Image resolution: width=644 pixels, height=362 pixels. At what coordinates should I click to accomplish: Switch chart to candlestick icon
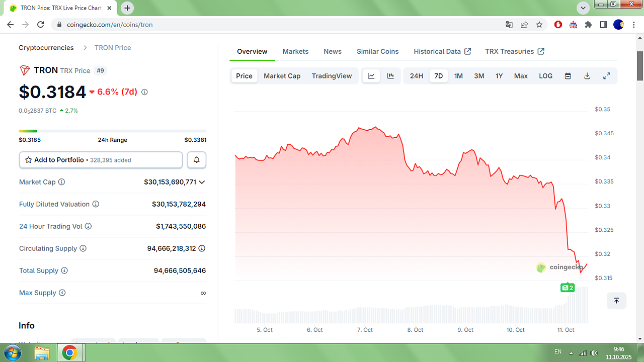(390, 76)
